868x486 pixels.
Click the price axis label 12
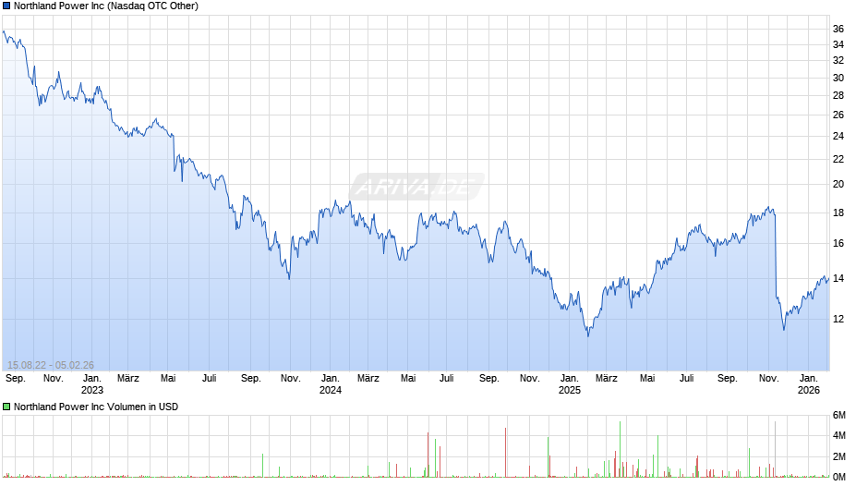pos(838,319)
